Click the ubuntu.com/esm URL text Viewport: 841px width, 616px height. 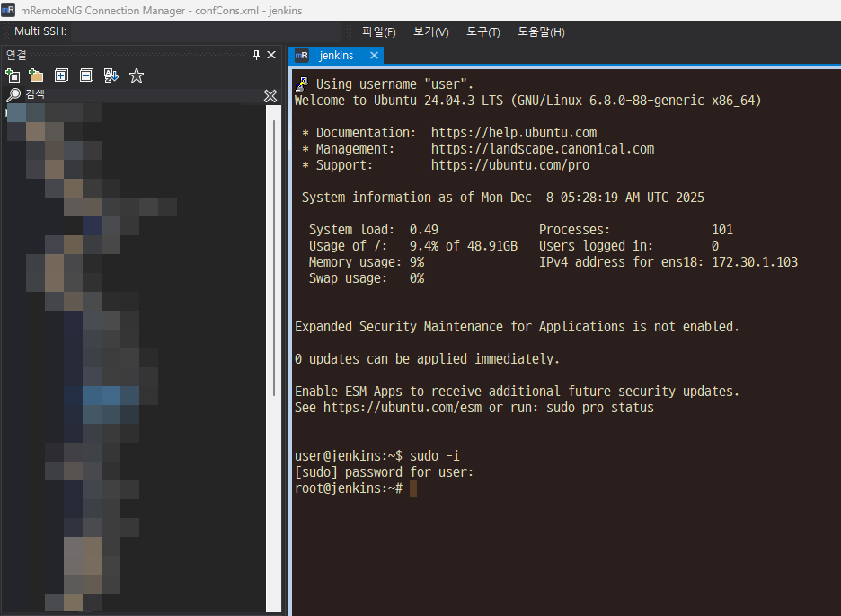pos(403,408)
